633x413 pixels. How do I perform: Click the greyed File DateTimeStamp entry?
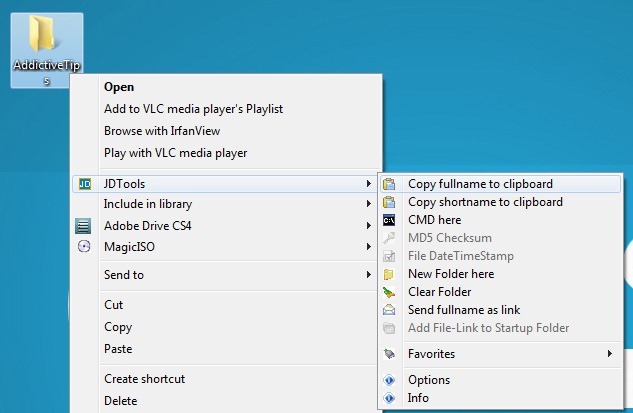501,256
